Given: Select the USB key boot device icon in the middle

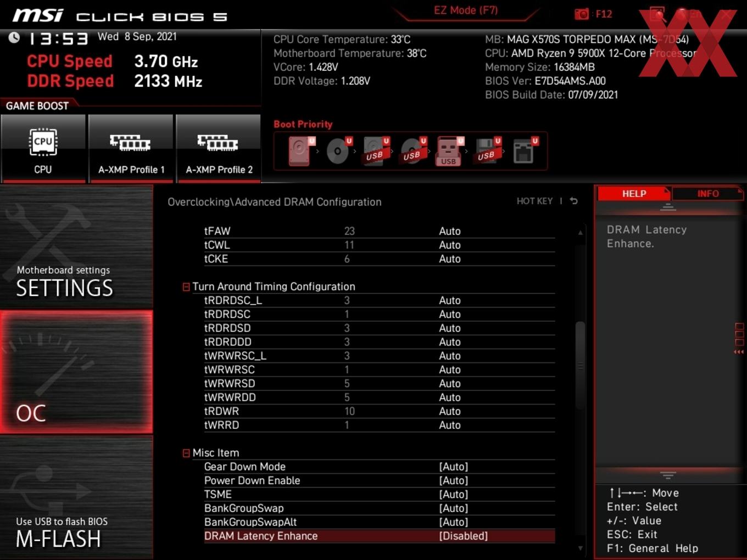Looking at the screenshot, I should 449,151.
